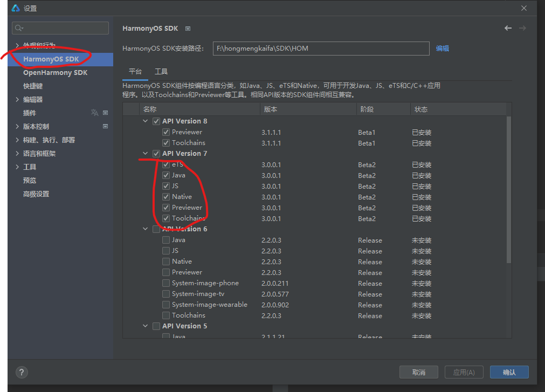Collapse the API Version 6 group
545x392 pixels.
tap(146, 229)
